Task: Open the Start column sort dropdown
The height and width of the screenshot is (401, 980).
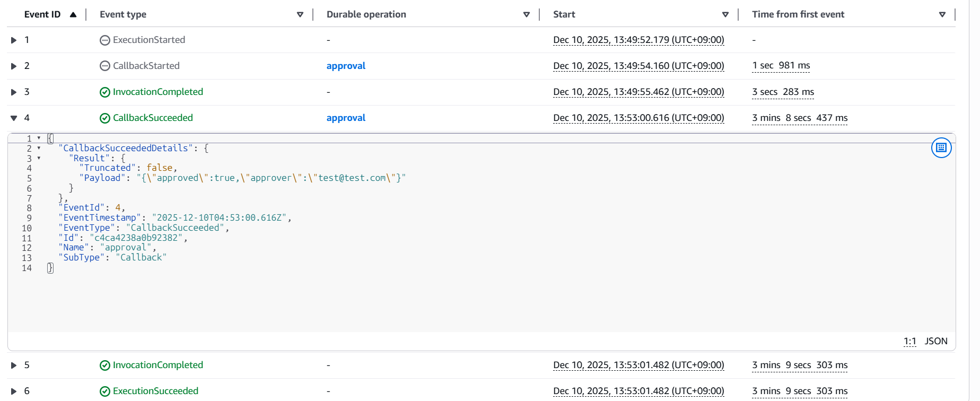Action: 725,14
